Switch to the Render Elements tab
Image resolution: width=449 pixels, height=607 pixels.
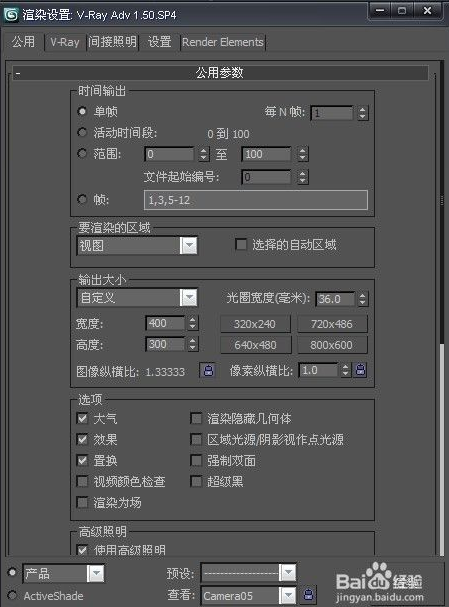[x=223, y=42]
